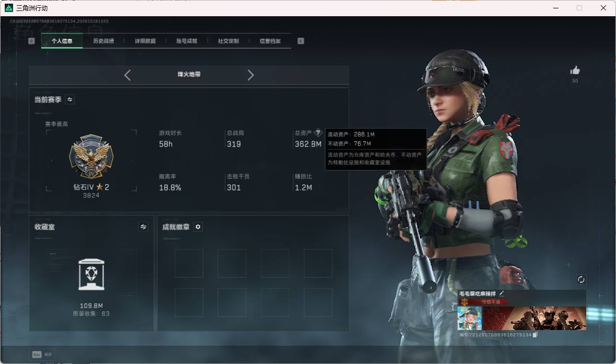This screenshot has width=616, height=364.
Task: Give a like with the thumbs-up icon
Action: point(575,71)
